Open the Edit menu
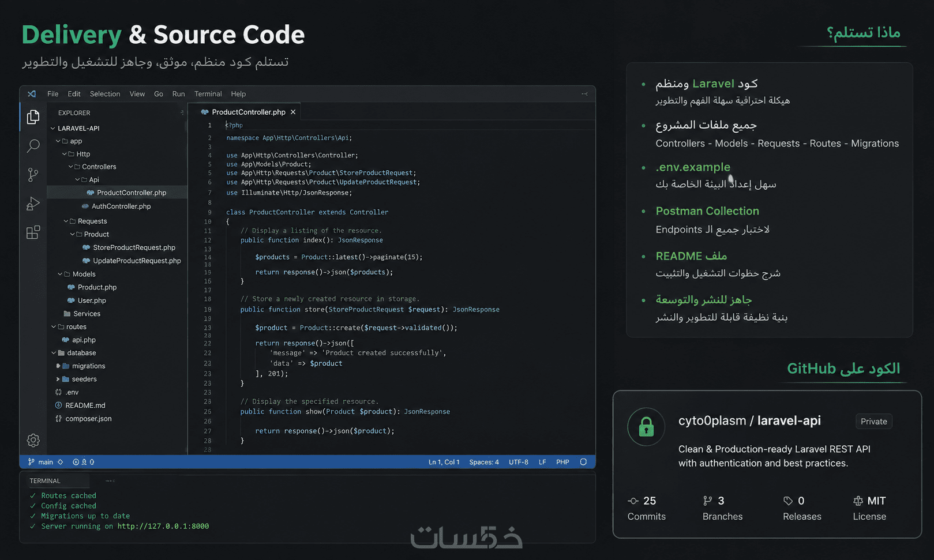The width and height of the screenshot is (934, 560). [x=74, y=94]
